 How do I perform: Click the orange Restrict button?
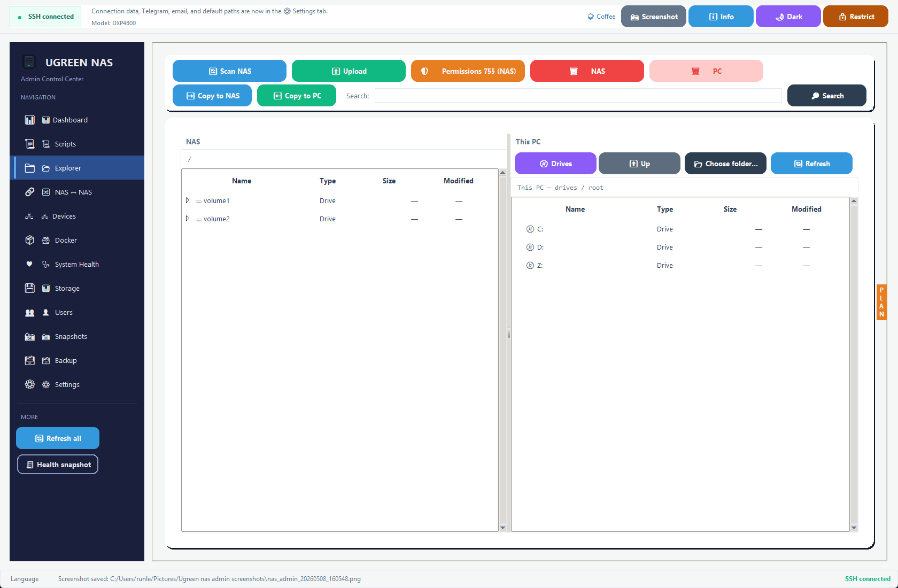(856, 17)
